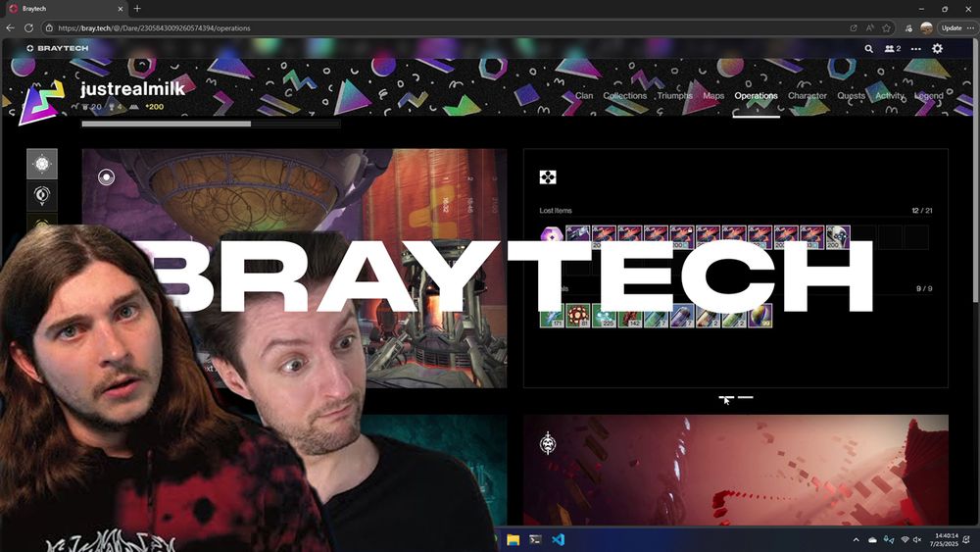Select the Operations tab

757,96
